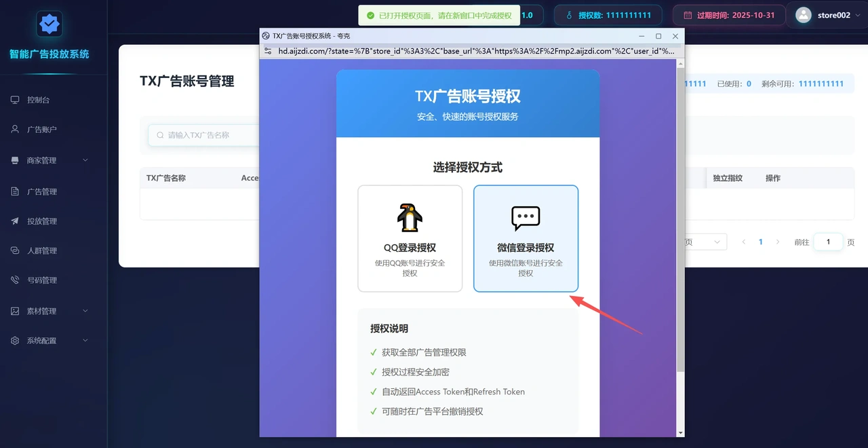Click the calendar icon beside 过期时间

click(688, 15)
